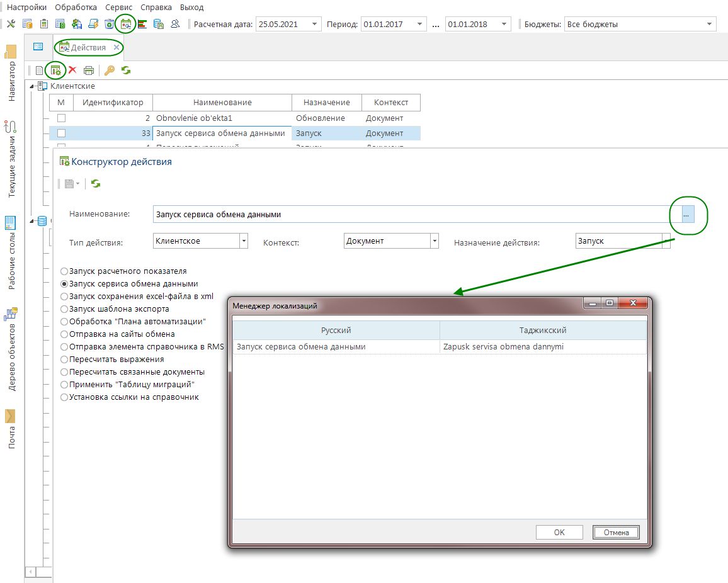Image resolution: width=728 pixels, height=583 pixels.
Task: Refresh the Конструктор действия form
Action: tap(96, 183)
